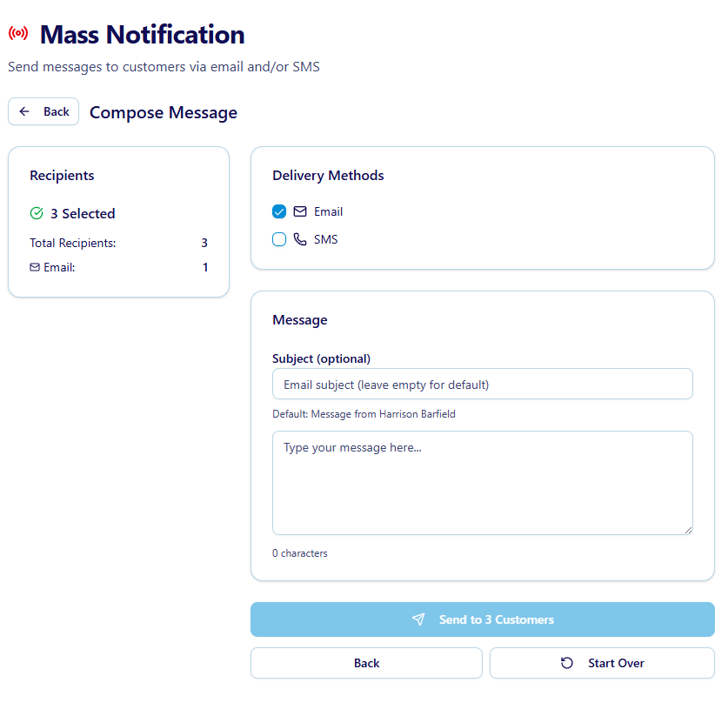This screenshot has width=728, height=716.
Task: Click the left arrow icon in top Back button
Action: 24,111
